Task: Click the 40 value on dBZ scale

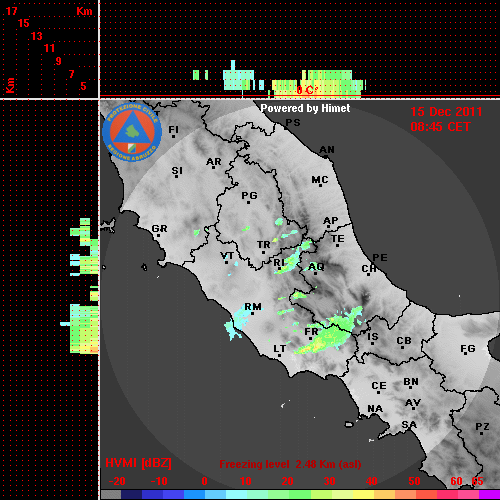Action: click(x=371, y=481)
